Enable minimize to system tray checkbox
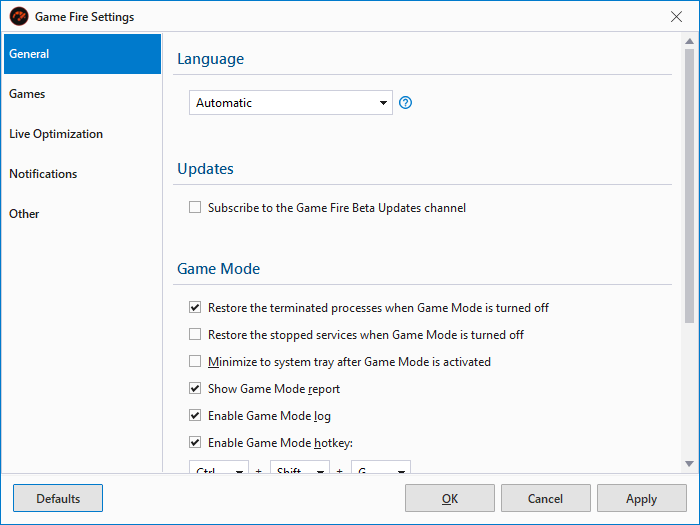 [x=195, y=361]
